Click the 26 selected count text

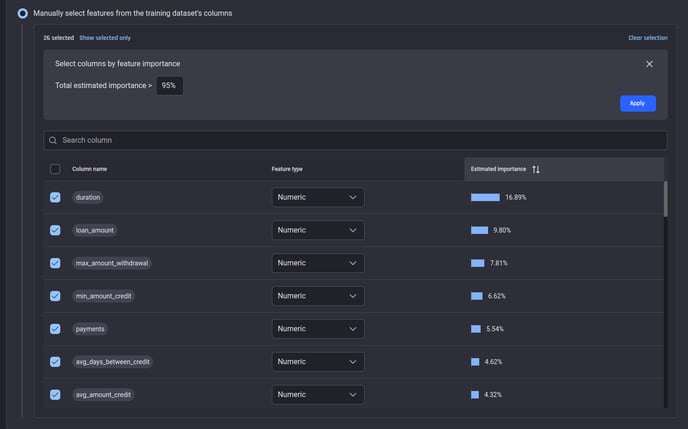pyautogui.click(x=59, y=38)
